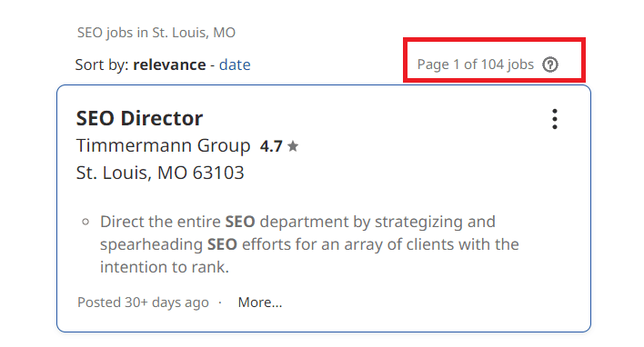Open the three-dot menu on SEO Director card
This screenshot has width=644, height=347.
coord(555,119)
